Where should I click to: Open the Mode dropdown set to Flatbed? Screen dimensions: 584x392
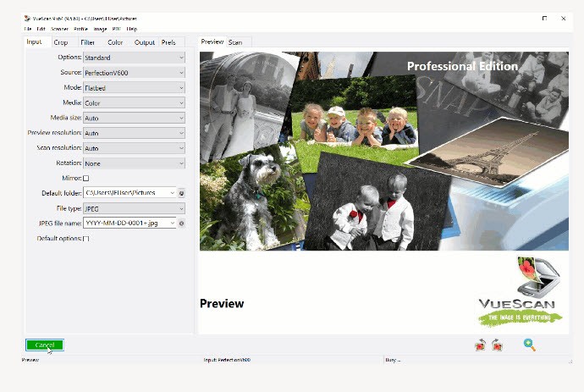click(134, 88)
